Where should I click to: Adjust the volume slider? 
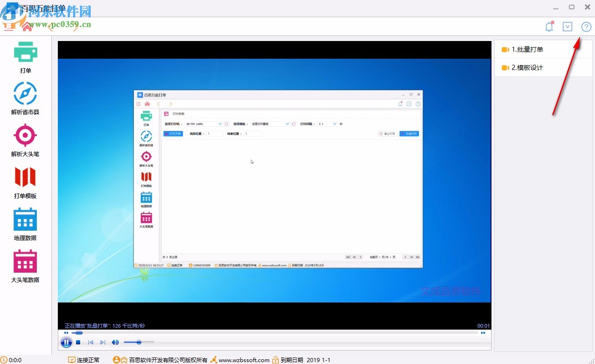[x=139, y=342]
